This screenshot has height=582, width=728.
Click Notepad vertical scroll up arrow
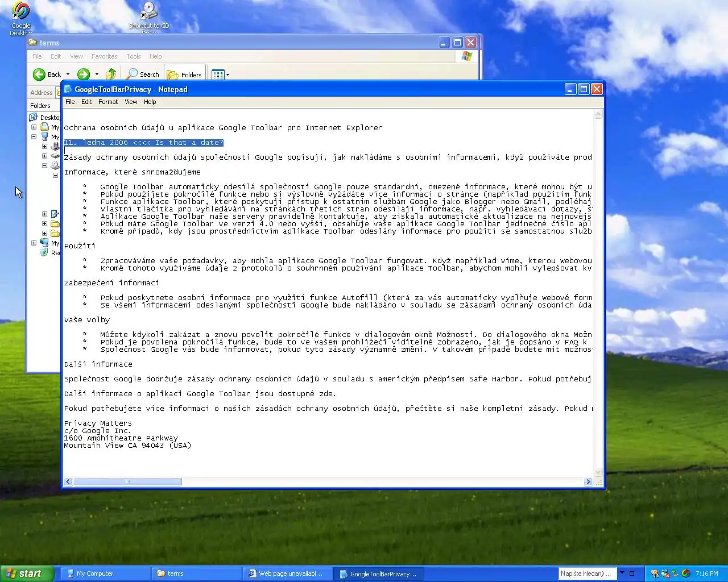click(x=598, y=114)
